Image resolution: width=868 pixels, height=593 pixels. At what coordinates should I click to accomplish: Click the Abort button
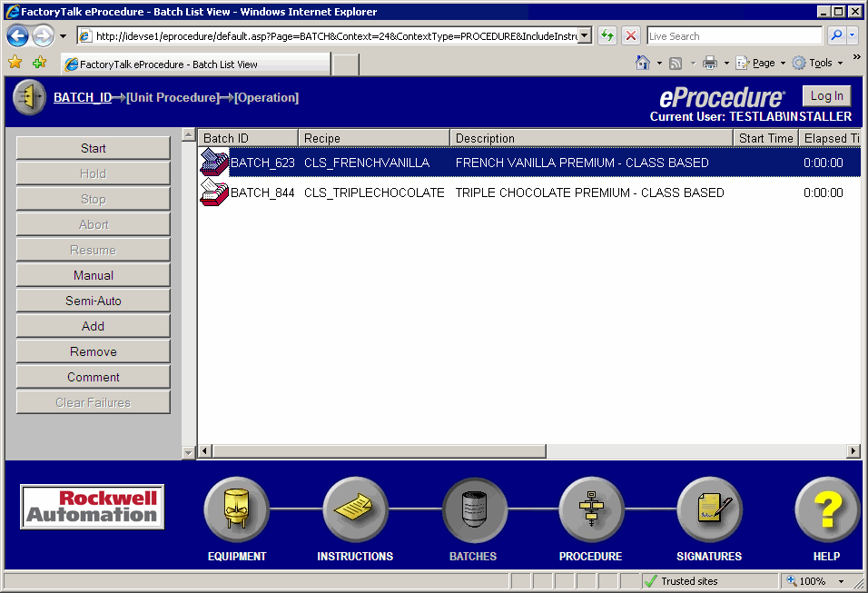pyautogui.click(x=93, y=225)
